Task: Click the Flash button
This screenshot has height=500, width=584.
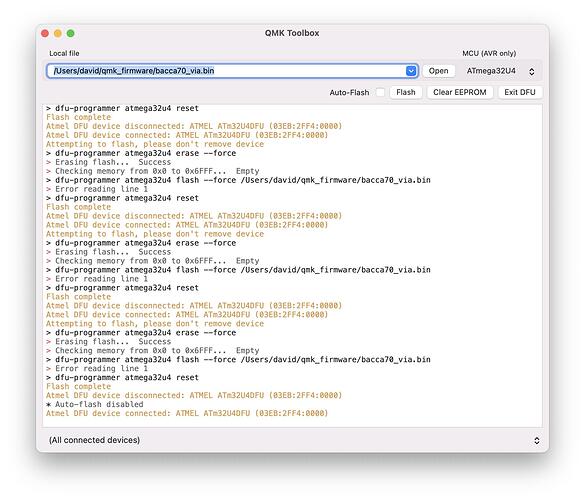Action: pyautogui.click(x=406, y=92)
